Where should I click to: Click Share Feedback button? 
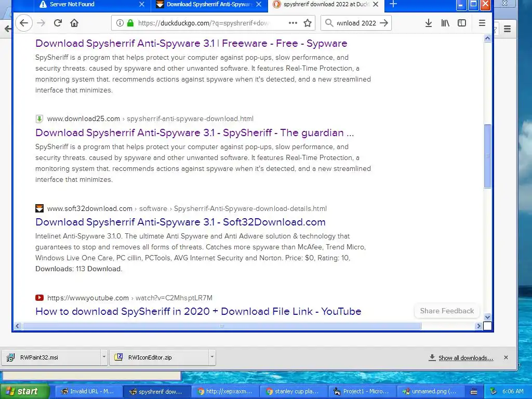tap(447, 311)
